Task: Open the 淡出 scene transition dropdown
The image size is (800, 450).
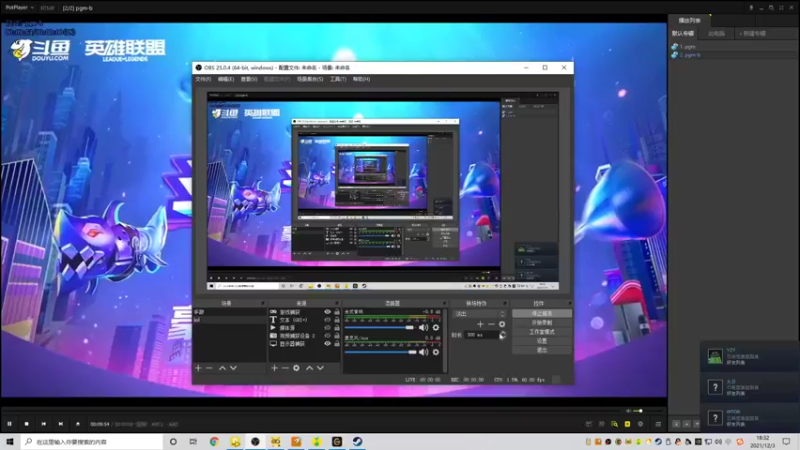Action: pos(480,314)
